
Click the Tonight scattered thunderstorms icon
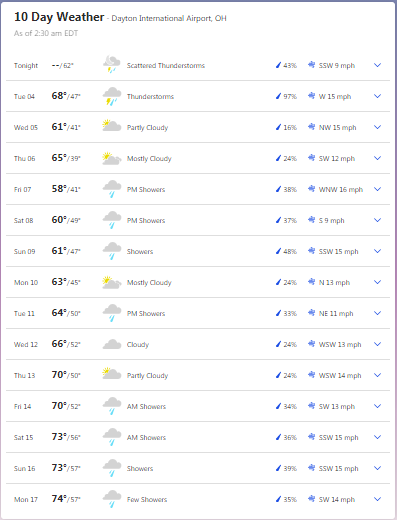click(x=112, y=64)
